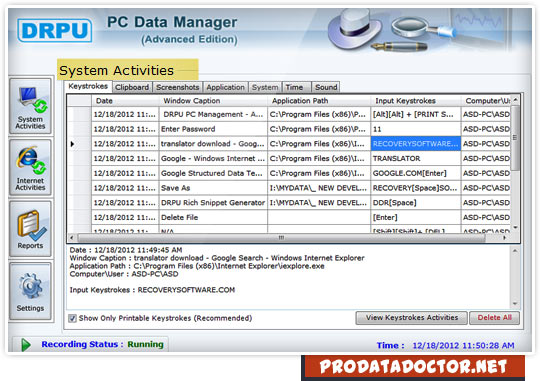The image size is (540, 381).
Task: Click the table horizontal scrollbar thumb
Action: (x=281, y=238)
